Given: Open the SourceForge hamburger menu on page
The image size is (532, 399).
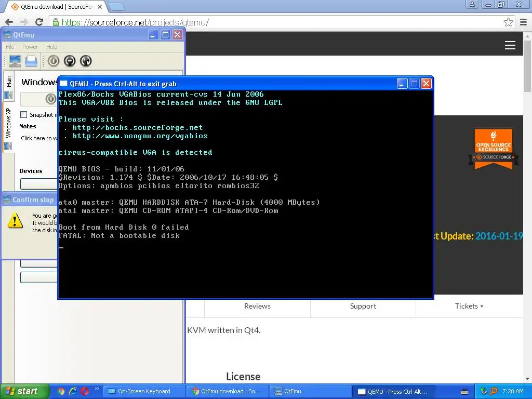Looking at the screenshot, I should (x=510, y=45).
